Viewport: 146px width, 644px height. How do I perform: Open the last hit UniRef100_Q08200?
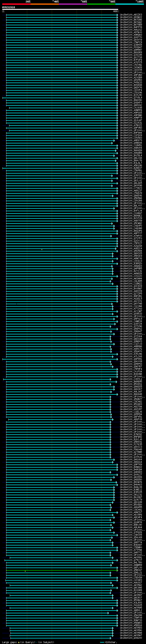131,638
